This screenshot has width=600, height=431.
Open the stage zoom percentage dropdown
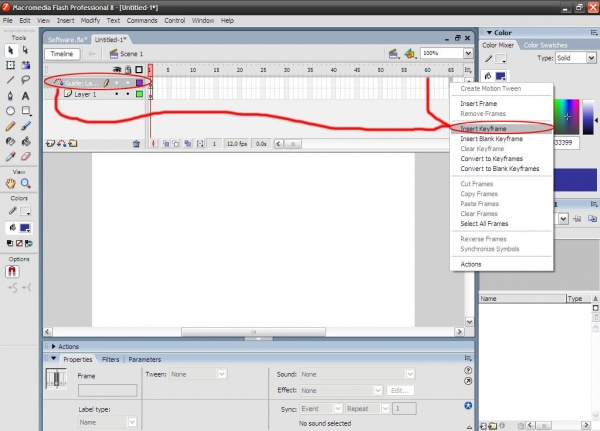pos(468,53)
